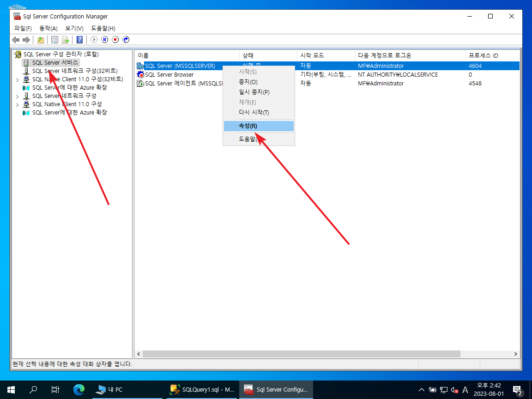Image resolution: width=532 pixels, height=399 pixels.
Task: Select SQL Server 서비스 tree item
Action: coord(55,63)
